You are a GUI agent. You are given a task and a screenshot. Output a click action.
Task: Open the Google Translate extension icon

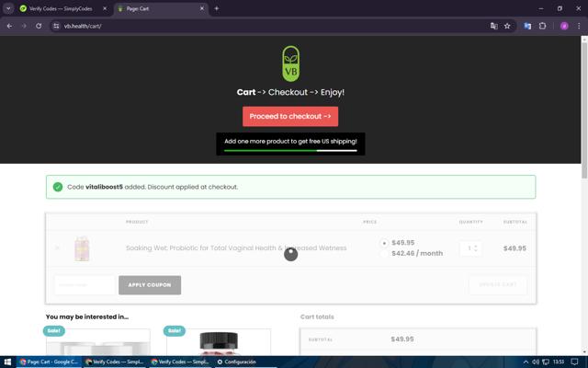[x=527, y=26]
